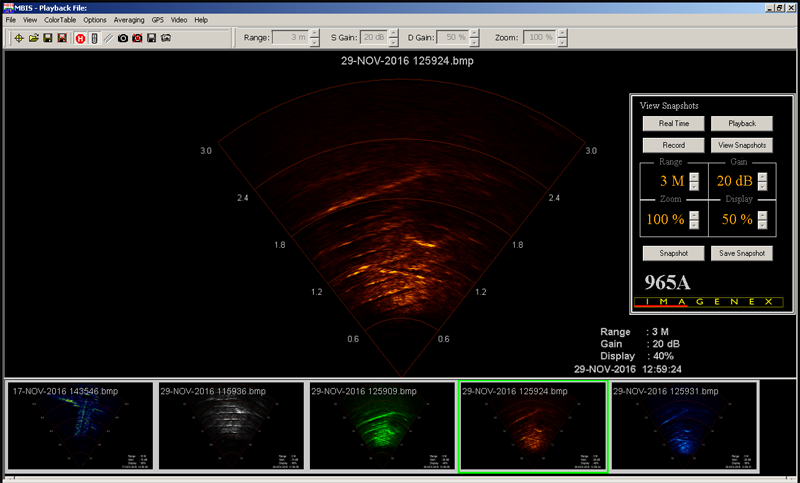Click the camera icon crossed out in red
800x483 pixels.
pos(137,38)
